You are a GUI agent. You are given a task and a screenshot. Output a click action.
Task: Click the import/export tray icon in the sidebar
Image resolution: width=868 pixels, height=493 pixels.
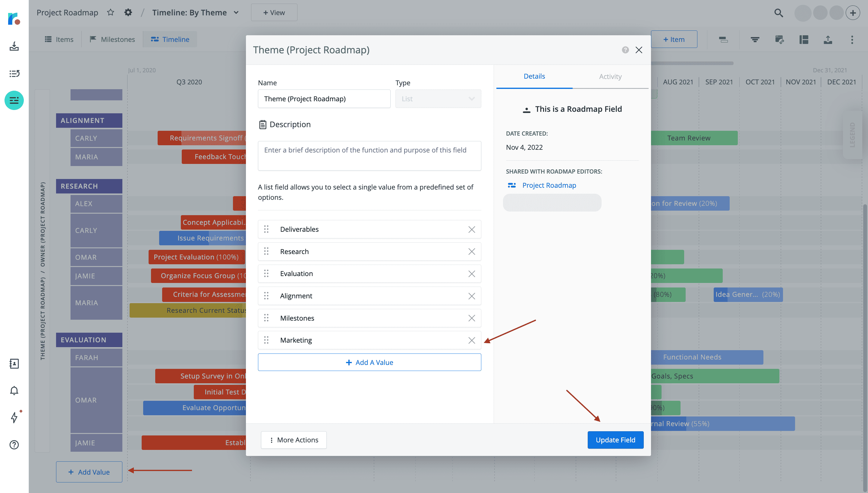pyautogui.click(x=14, y=47)
